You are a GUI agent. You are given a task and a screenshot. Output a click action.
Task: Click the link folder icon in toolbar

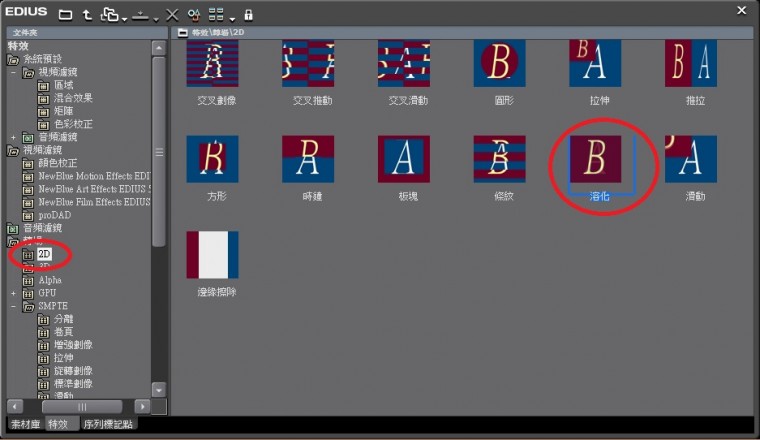tap(110, 14)
